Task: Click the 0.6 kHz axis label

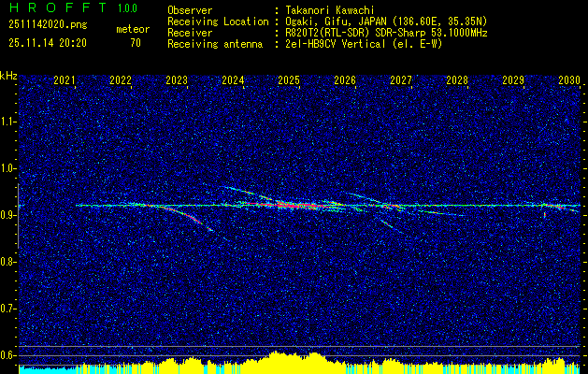Action: 7,355
